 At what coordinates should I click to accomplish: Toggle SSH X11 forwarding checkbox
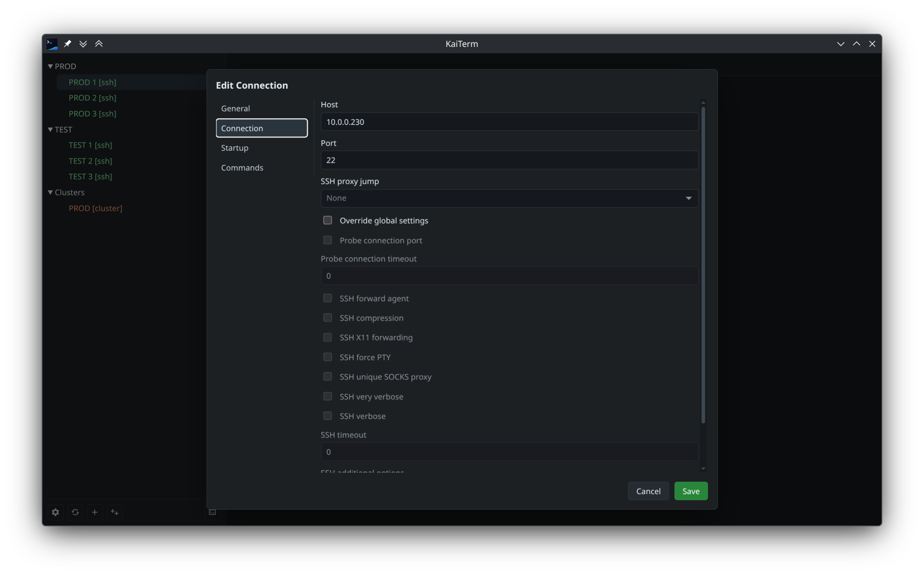(327, 337)
